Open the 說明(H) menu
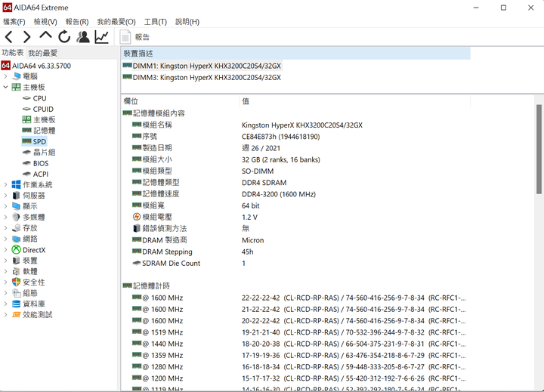The height and width of the screenshot is (392, 544). point(187,21)
